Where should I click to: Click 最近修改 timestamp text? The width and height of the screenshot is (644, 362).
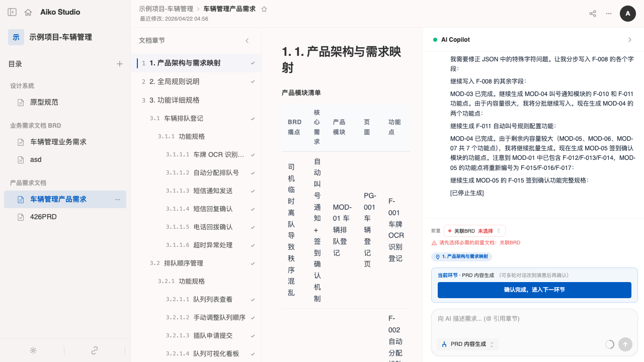pos(174,19)
